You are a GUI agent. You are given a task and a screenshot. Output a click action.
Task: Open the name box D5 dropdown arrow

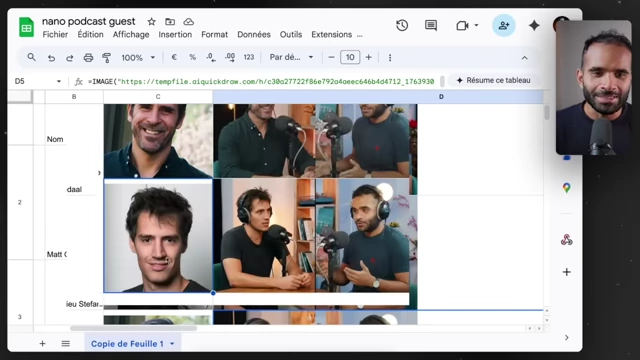click(59, 81)
